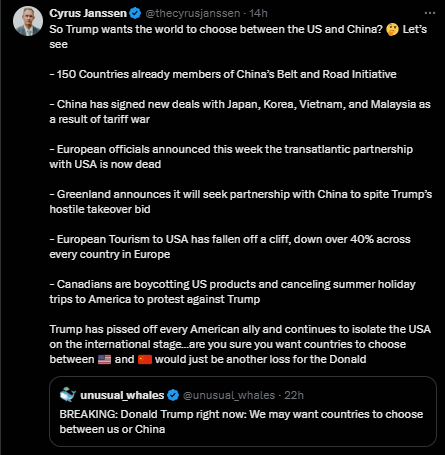Click the closing paragraph about isolating the USA

tap(240, 344)
